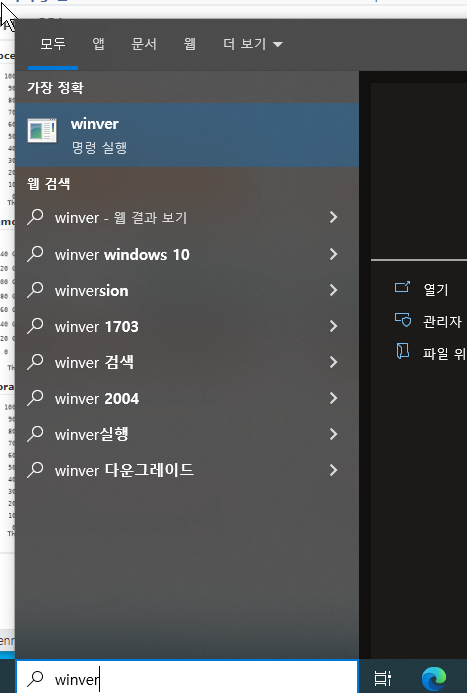This screenshot has height=693, width=467.
Task: Click the 열기 open icon
Action: point(402,287)
